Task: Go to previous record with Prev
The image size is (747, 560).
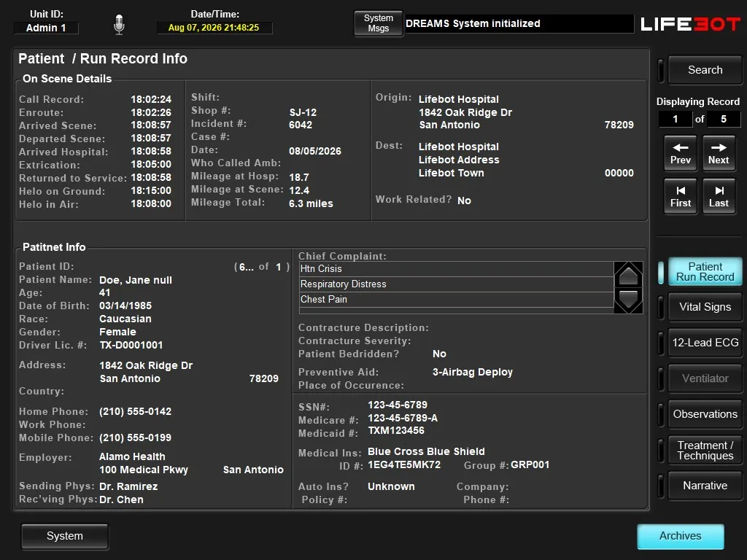Action: pos(681,153)
